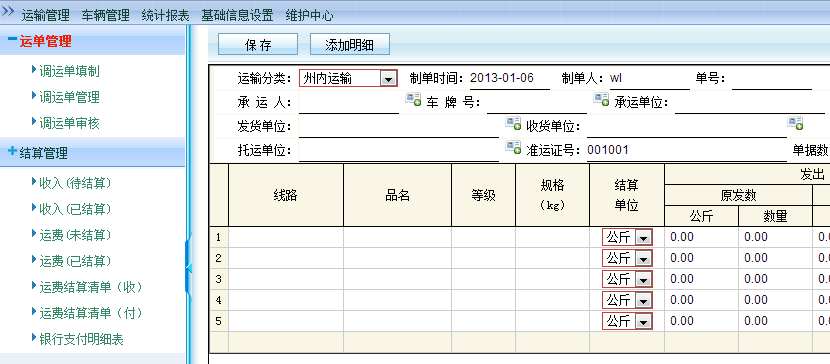This screenshot has height=364, width=830.
Task: Open 调运单管理 in the sidebar
Action: click(69, 97)
